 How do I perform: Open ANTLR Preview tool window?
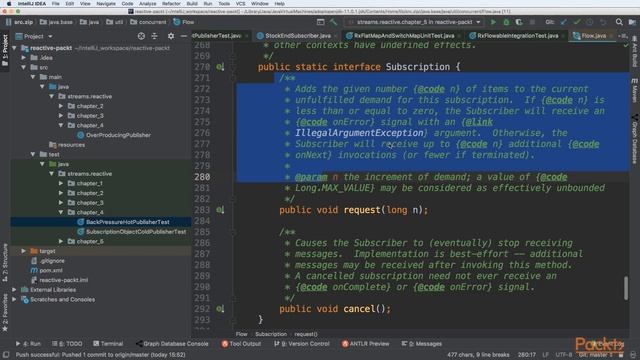pyautogui.click(x=365, y=344)
